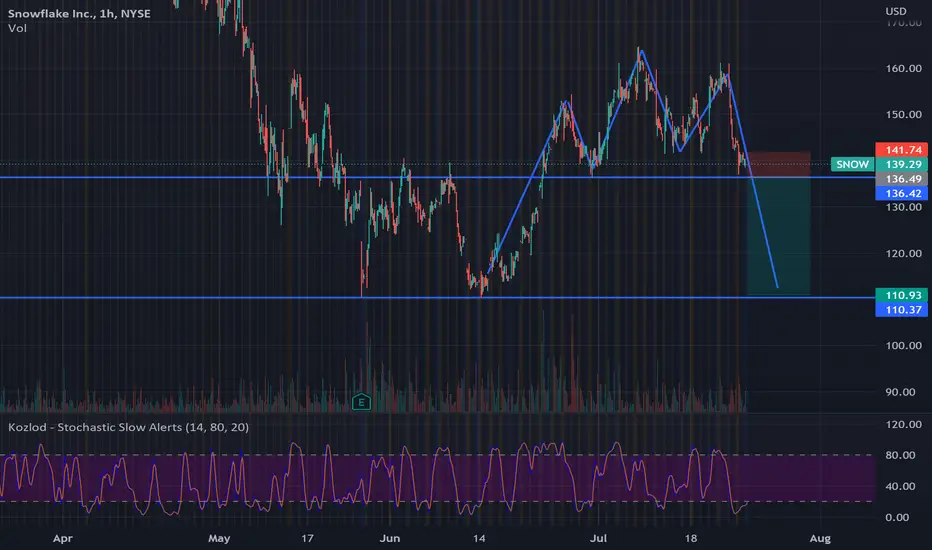Click the green 110.93 price label
Viewport: 932px width, 550px height.
tap(901, 295)
